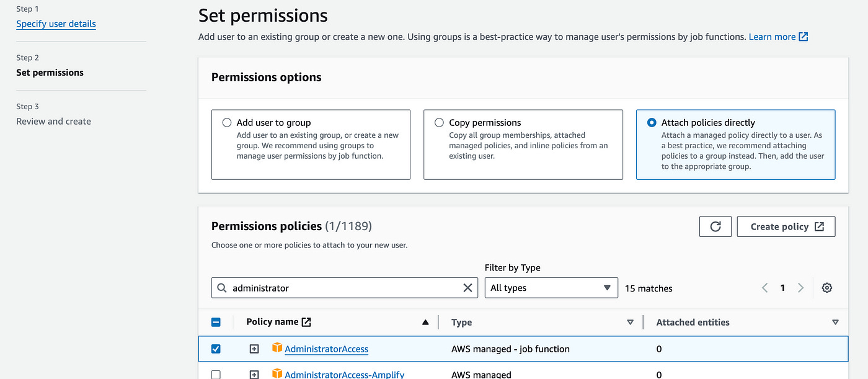Sort the Attached entities column
Viewport: 868px width, 379px height.
(835, 323)
